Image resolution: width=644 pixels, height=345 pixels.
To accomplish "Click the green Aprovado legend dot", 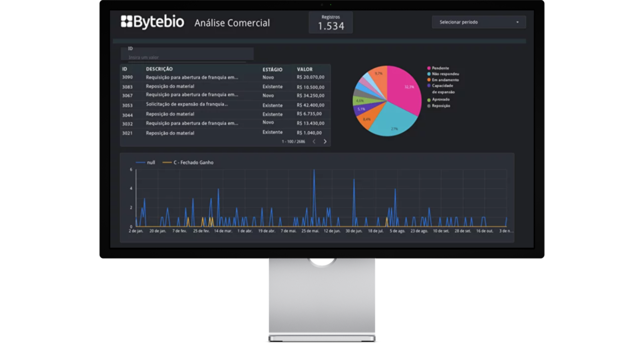I will [429, 100].
